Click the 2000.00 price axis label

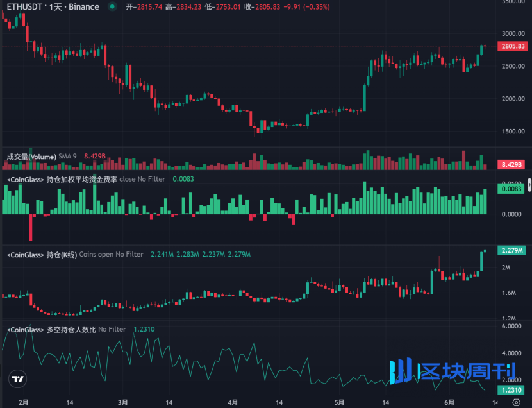tap(513, 98)
